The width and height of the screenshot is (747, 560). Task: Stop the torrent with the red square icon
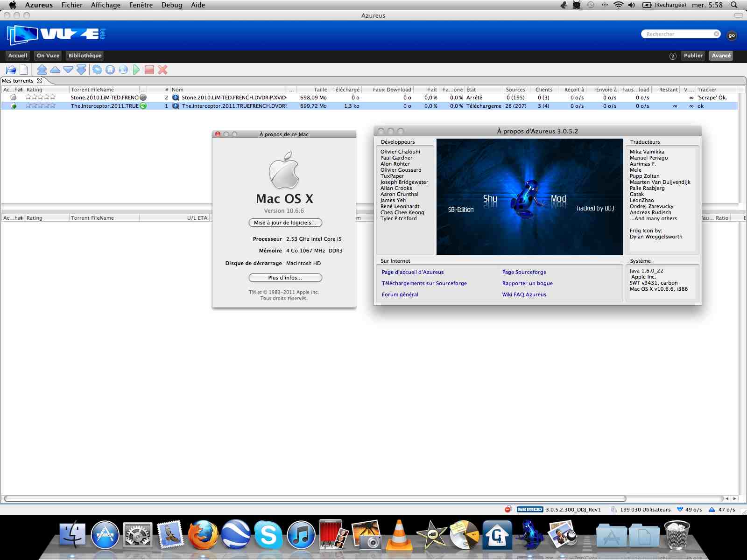[x=149, y=70]
